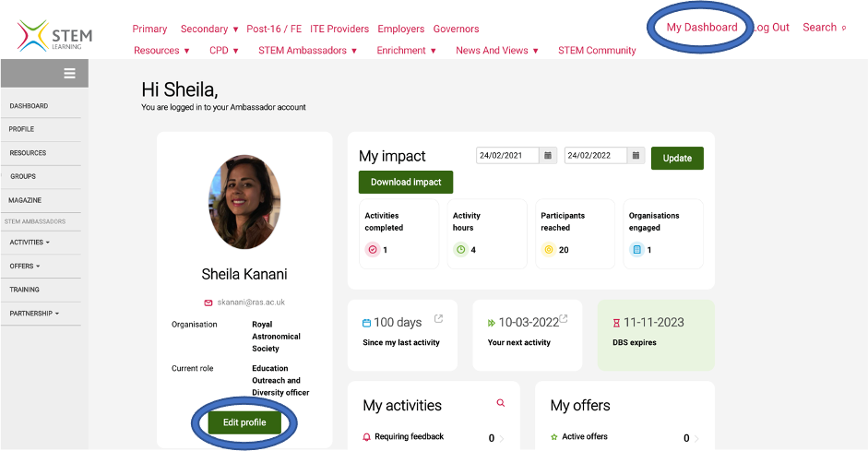Open the My Dashboard link
868x451 pixels.
(x=701, y=28)
